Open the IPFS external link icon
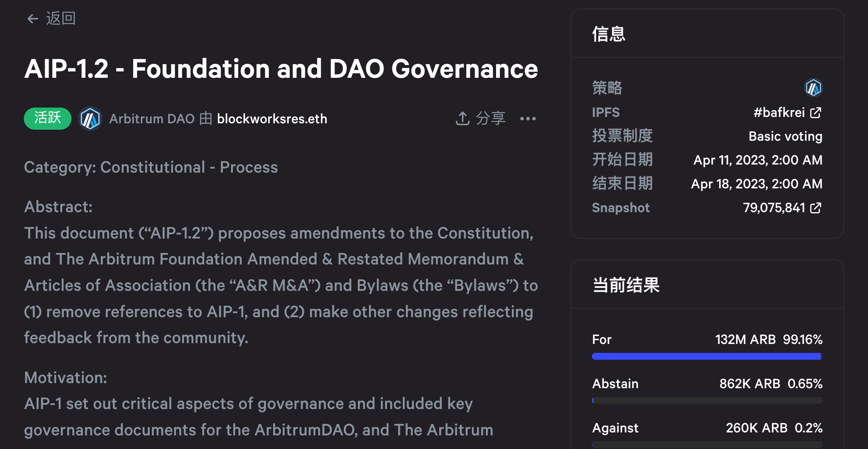 click(x=816, y=112)
